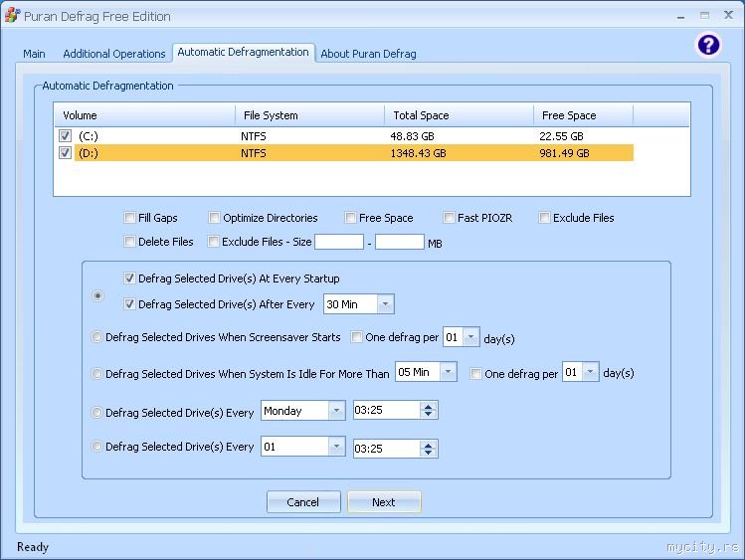Click the blue help question mark icon

point(708,45)
